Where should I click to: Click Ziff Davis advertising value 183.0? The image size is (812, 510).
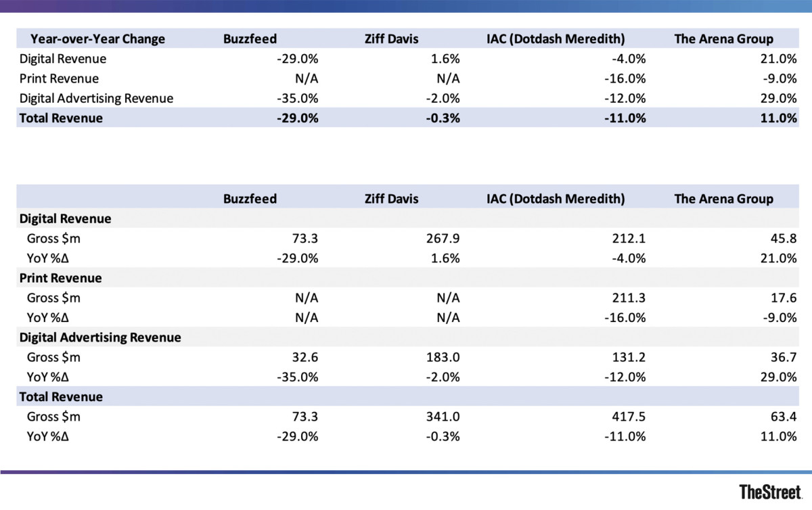[443, 358]
